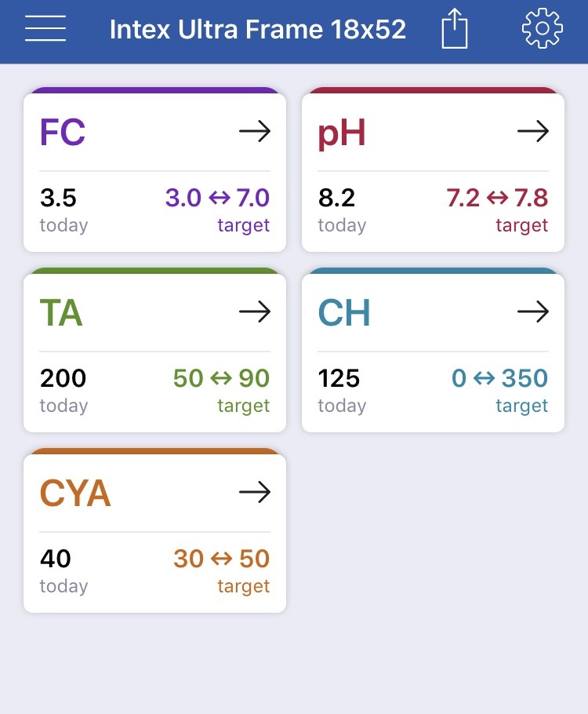Open TA details arrow

click(x=255, y=311)
